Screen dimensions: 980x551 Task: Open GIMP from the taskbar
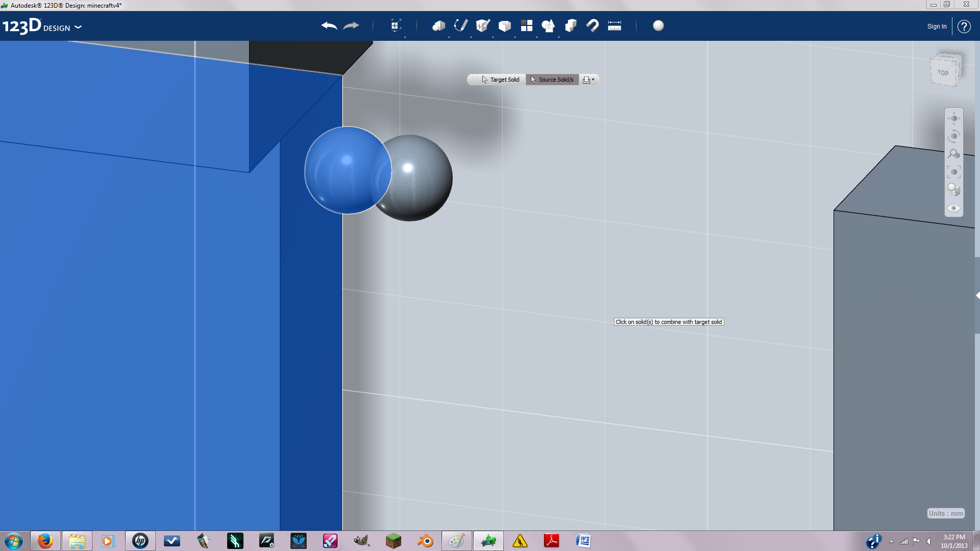tap(361, 541)
